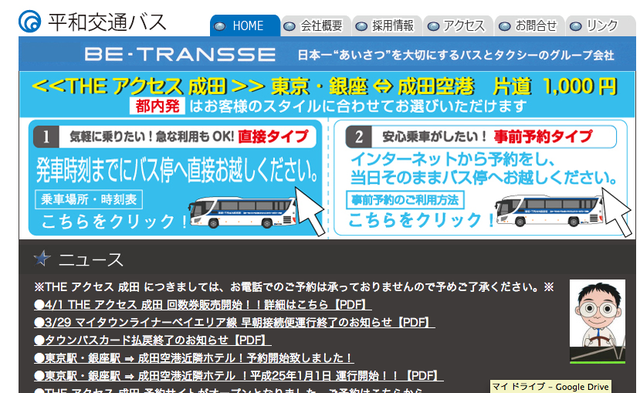Click the bus image in the 事前予約タイプ panel
The image size is (640, 393).
(549, 211)
